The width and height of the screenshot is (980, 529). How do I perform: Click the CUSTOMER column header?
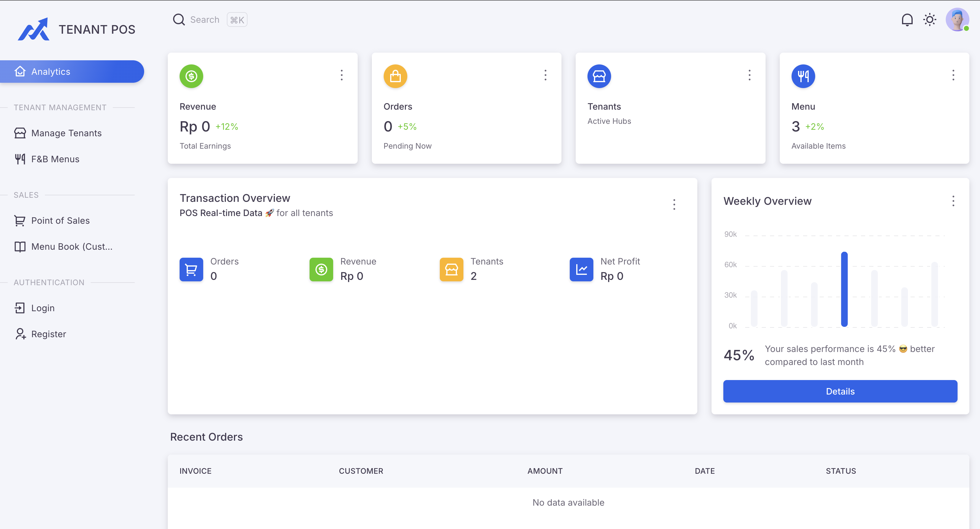[x=361, y=471]
